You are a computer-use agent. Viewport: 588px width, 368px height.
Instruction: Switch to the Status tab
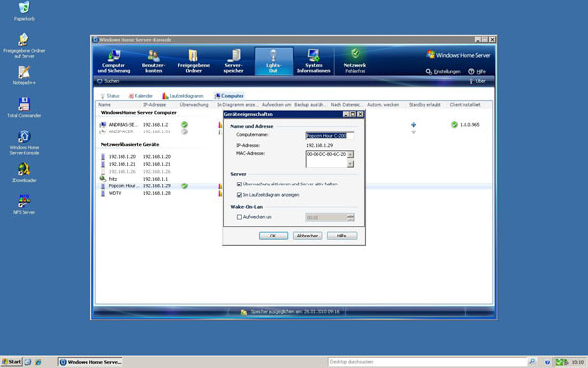pos(110,96)
